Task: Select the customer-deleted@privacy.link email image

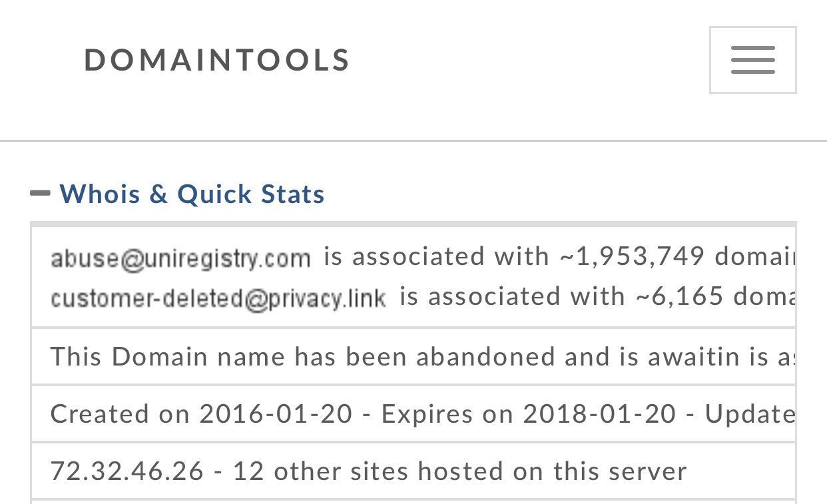Action: (218, 298)
